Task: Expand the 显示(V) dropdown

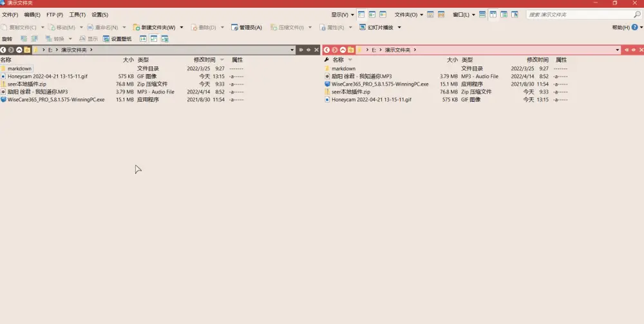Action: 343,14
